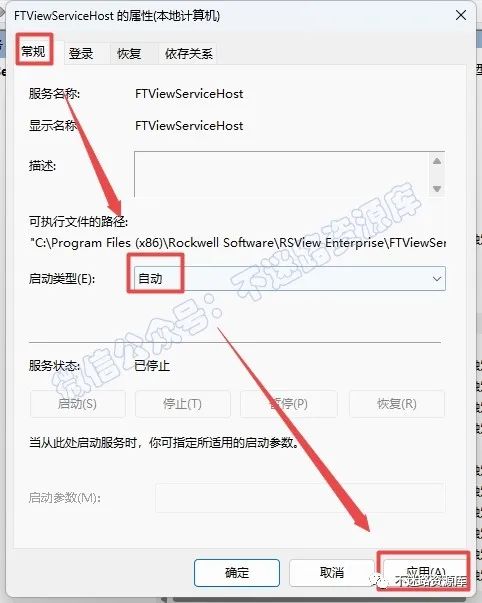482x603 pixels.
Task: Confirm with the 确定 button
Action: pos(237,573)
